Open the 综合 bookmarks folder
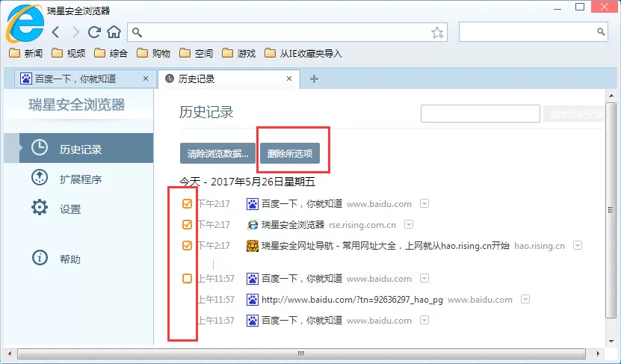621x364 pixels. click(x=111, y=53)
